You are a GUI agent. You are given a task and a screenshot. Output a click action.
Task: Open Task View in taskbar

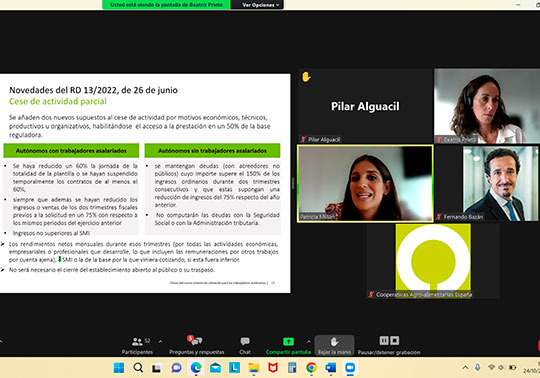pyautogui.click(x=157, y=368)
